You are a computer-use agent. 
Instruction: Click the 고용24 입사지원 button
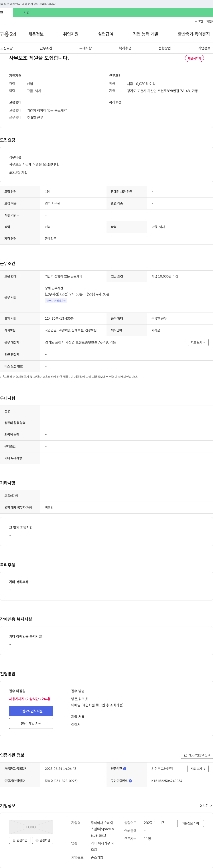point(31,711)
